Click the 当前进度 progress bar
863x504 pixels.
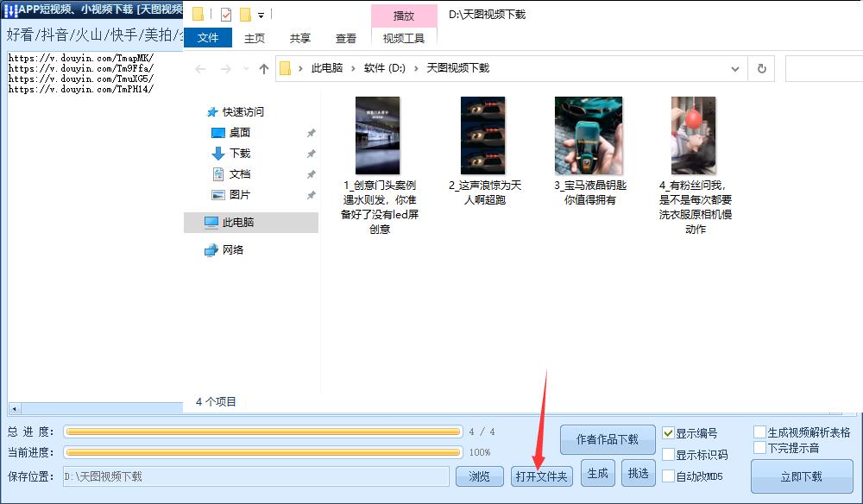point(263,451)
